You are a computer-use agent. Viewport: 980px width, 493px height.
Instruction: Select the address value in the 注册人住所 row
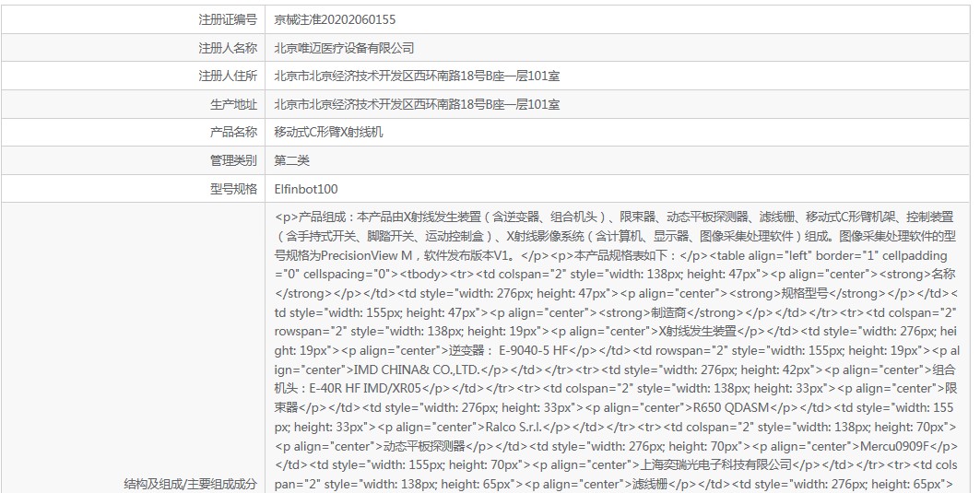[417, 76]
